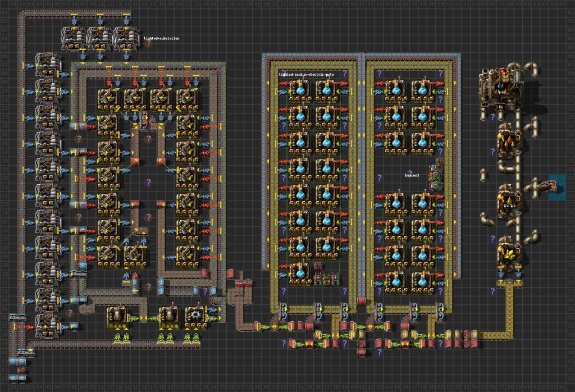Click the offshore pump on the teal tile
Image resolution: width=575 pixels, height=392 pixels.
coord(550,187)
